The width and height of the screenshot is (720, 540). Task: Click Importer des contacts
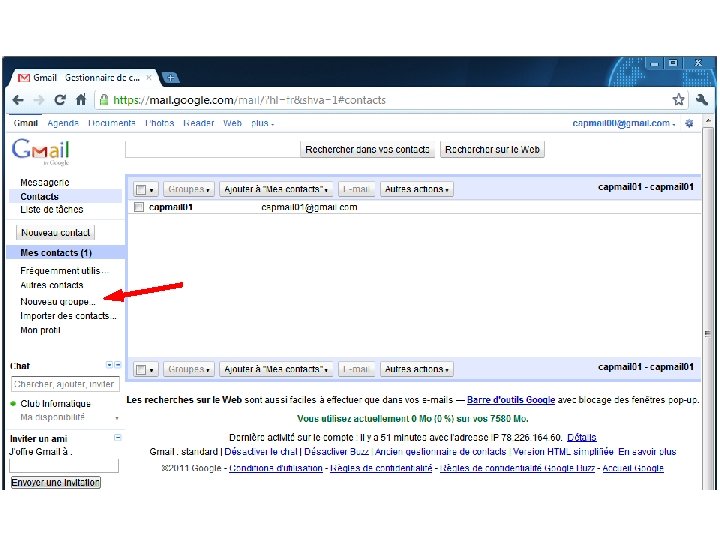coord(68,316)
